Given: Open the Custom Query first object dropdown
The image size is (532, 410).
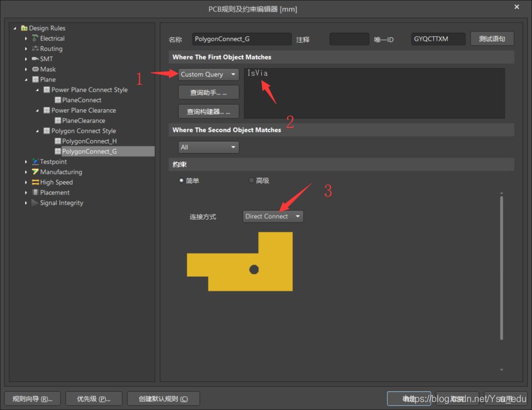Looking at the screenshot, I should 208,74.
